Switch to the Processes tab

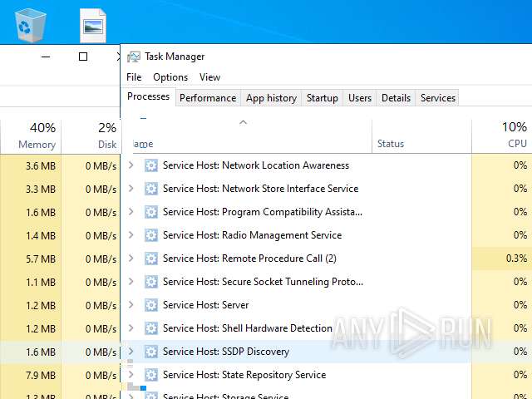(x=148, y=96)
